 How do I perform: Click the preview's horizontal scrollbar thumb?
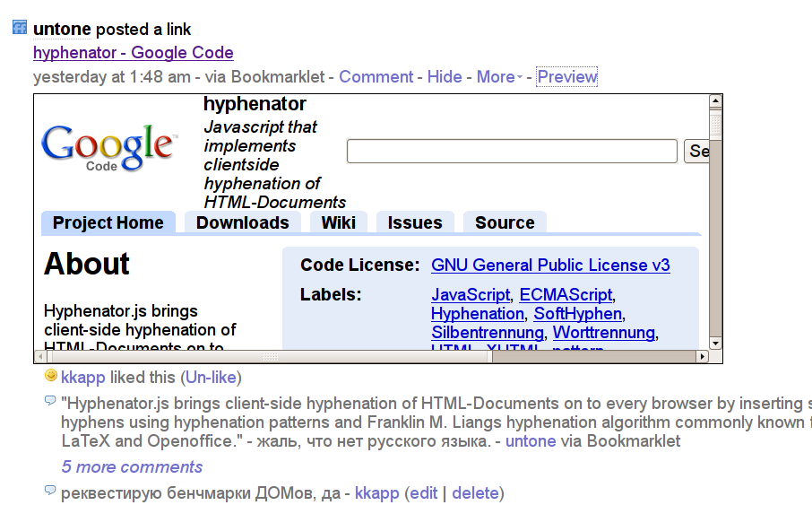[270, 357]
